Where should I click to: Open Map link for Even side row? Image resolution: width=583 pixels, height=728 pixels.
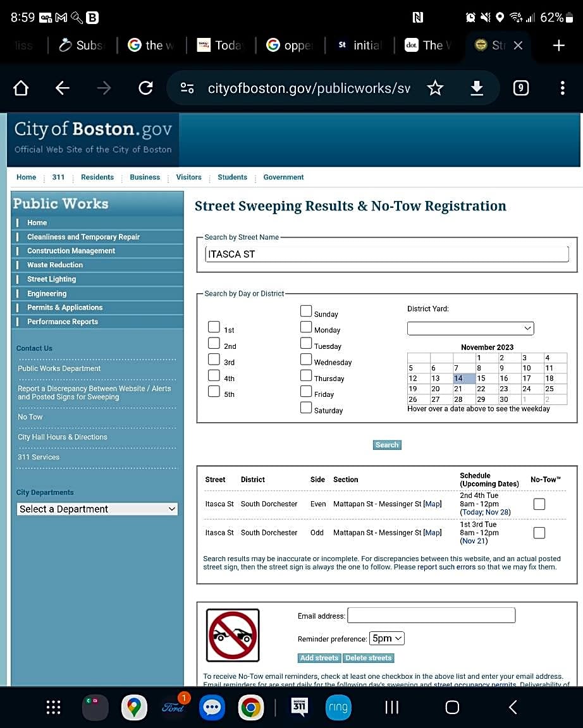point(433,504)
